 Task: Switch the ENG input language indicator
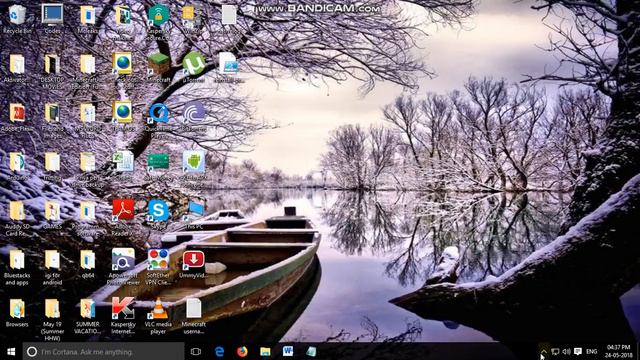pos(591,351)
